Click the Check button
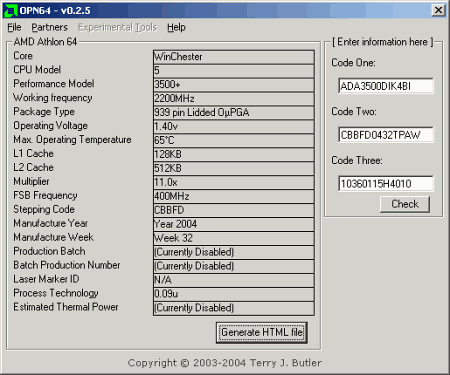The width and height of the screenshot is (450, 375). pyautogui.click(x=405, y=204)
